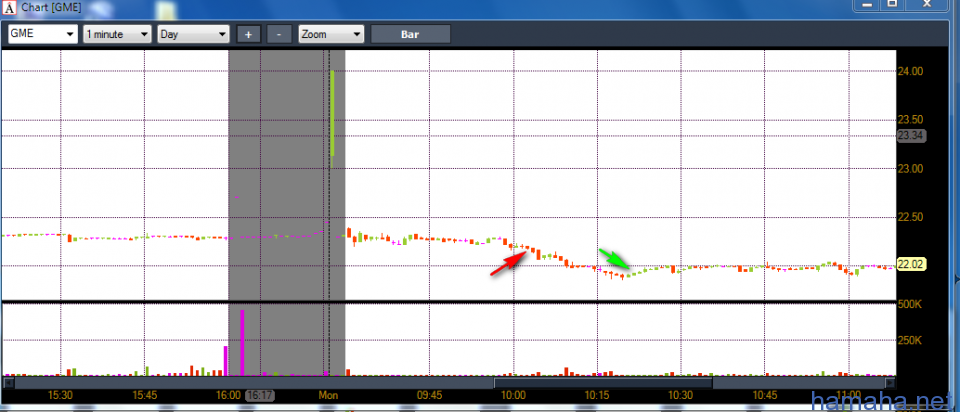This screenshot has width=960, height=412.
Task: Open the GME symbol dropdown
Action: pos(42,34)
